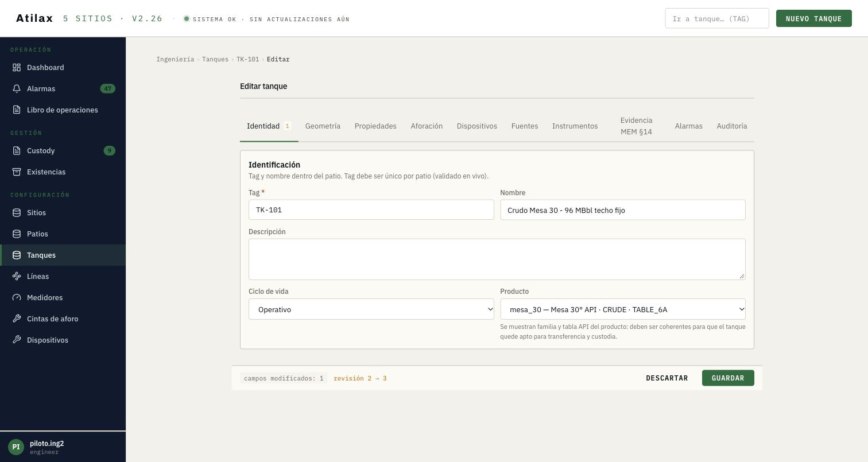
Task: Open the Ingeniería breadcrumb link
Action: click(175, 60)
